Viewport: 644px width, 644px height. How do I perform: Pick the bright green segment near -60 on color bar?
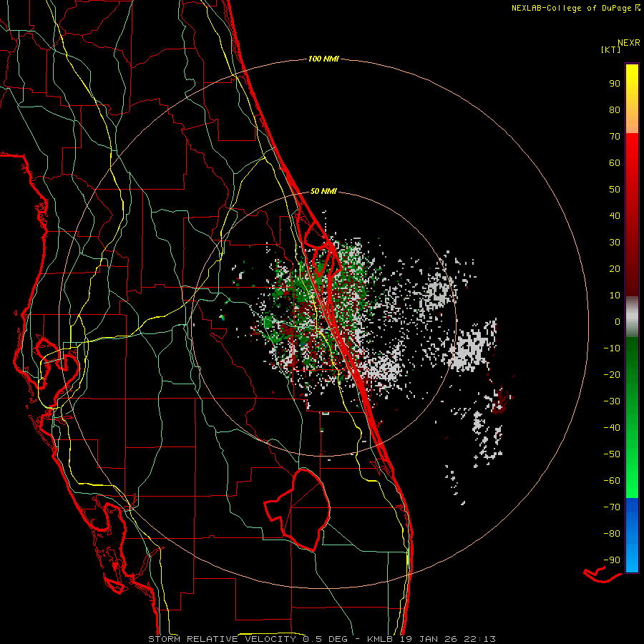[x=632, y=484]
